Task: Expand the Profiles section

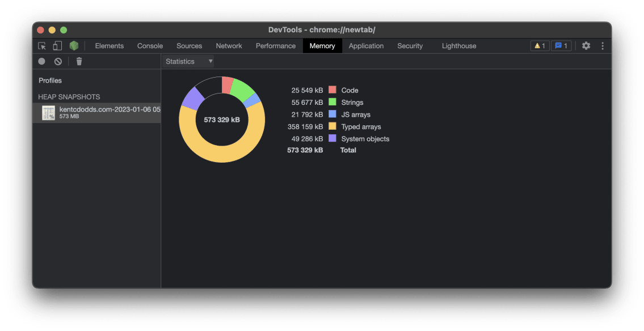Action: tap(50, 80)
